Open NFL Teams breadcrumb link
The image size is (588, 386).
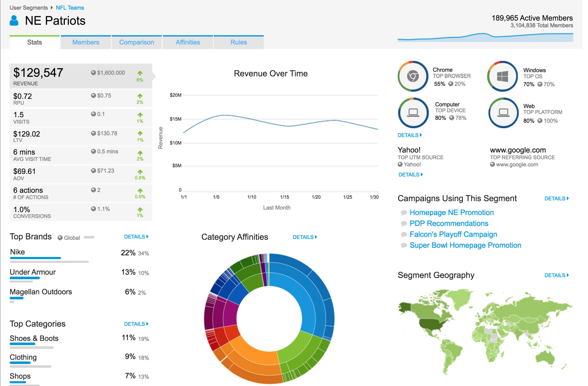(x=70, y=8)
